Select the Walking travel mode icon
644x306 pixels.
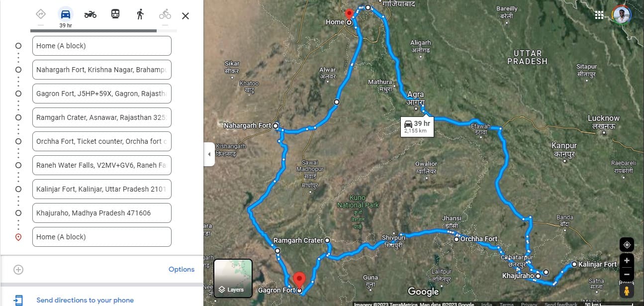tap(140, 14)
